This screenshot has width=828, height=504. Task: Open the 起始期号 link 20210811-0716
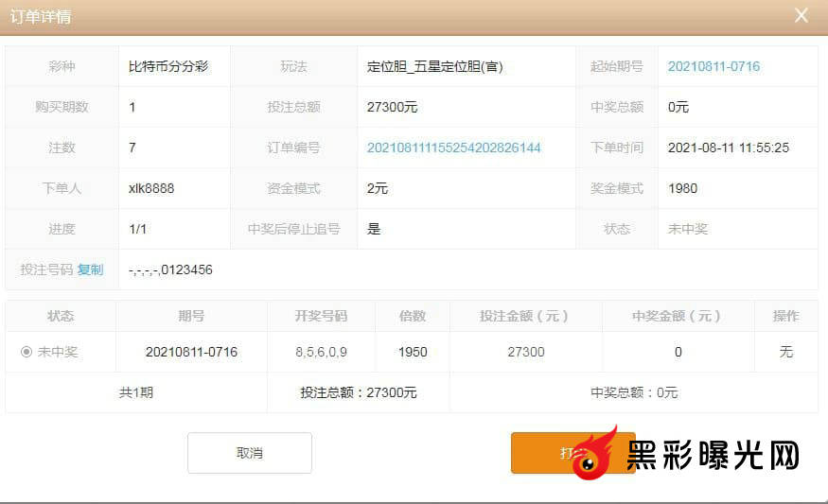(713, 66)
